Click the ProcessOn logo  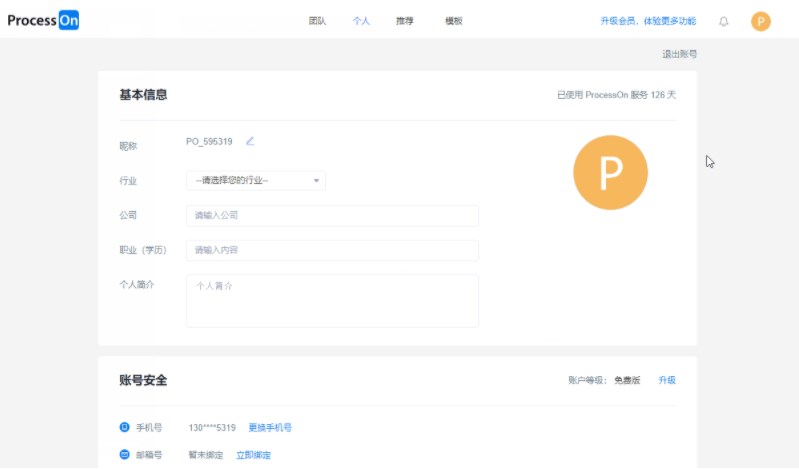(43, 20)
